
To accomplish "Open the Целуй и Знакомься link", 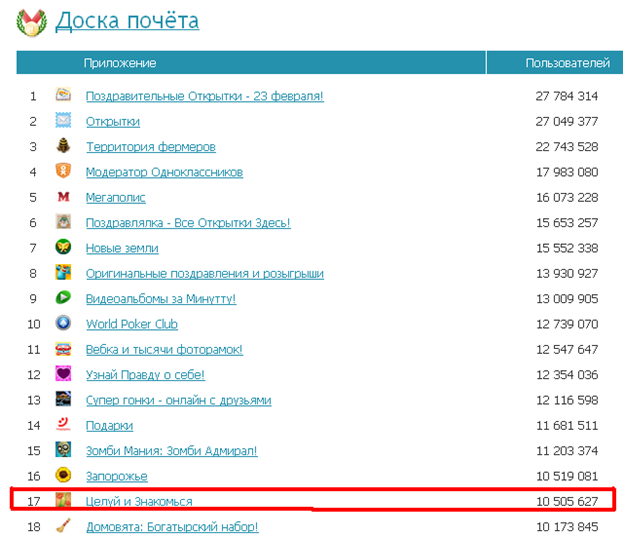I will pyautogui.click(x=139, y=502).
